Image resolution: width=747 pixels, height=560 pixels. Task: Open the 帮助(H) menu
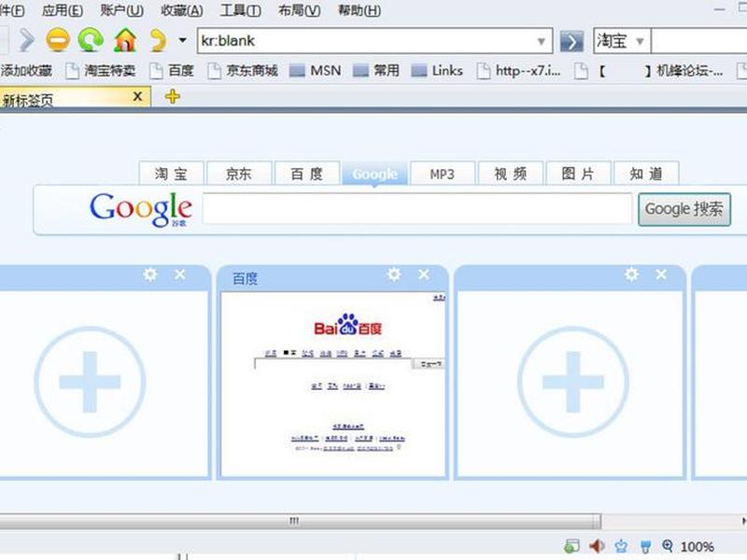tap(359, 10)
